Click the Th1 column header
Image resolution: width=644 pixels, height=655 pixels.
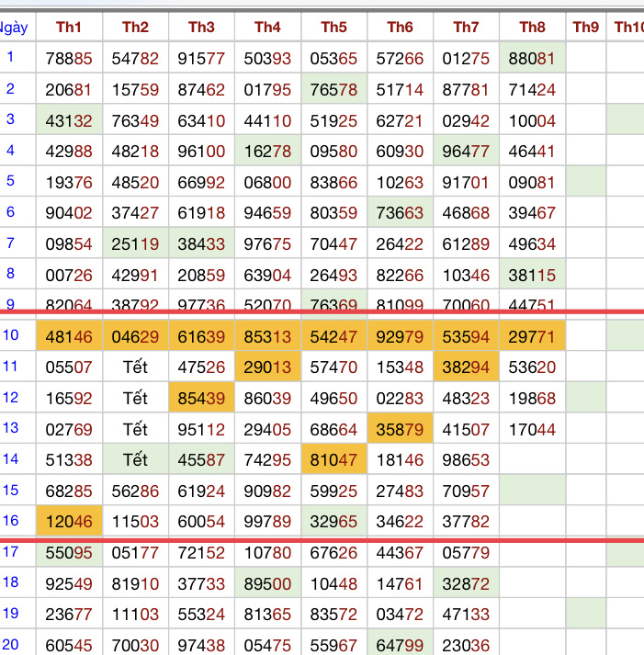tap(69, 28)
